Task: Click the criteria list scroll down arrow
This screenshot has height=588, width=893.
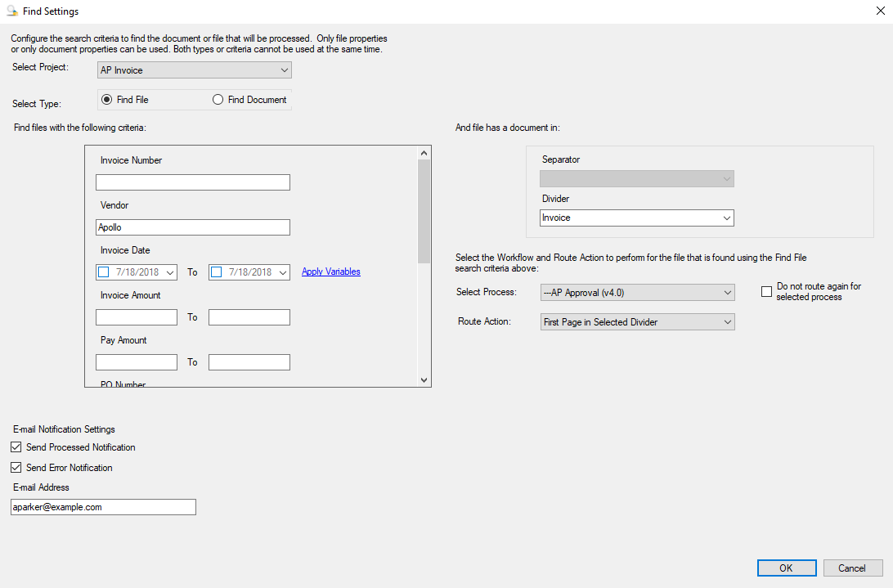Action: click(424, 379)
